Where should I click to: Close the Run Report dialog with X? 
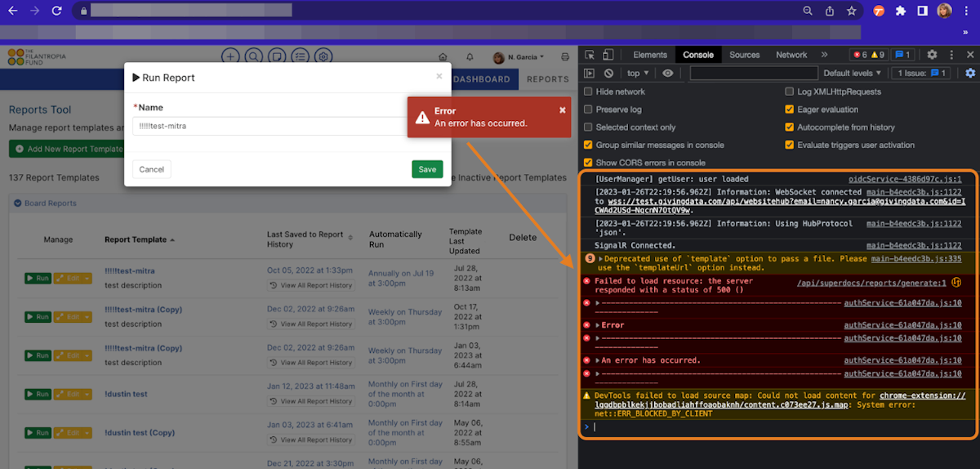(x=439, y=76)
